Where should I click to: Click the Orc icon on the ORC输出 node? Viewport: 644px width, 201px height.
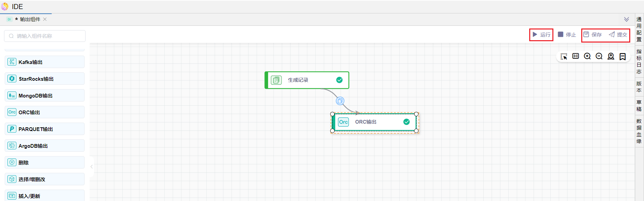343,122
